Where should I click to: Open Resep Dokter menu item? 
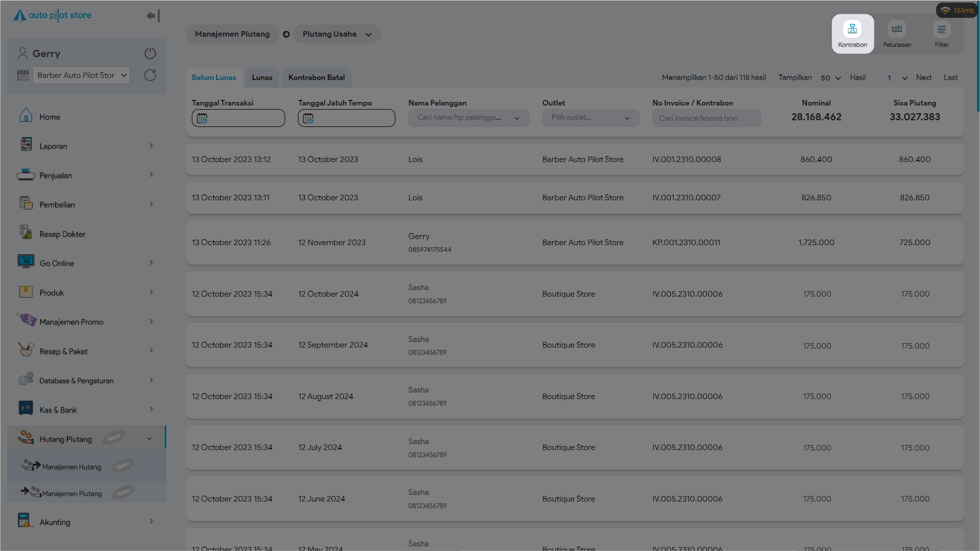(x=62, y=234)
